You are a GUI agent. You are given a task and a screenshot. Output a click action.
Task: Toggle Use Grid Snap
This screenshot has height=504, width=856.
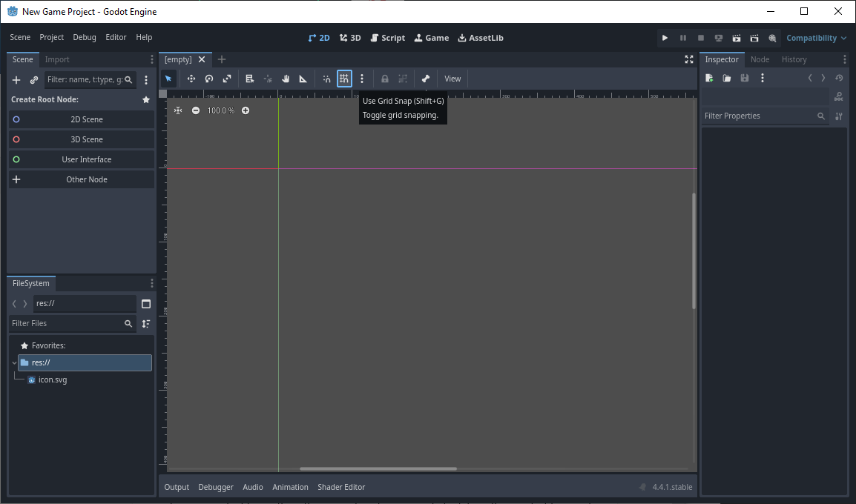[344, 79]
